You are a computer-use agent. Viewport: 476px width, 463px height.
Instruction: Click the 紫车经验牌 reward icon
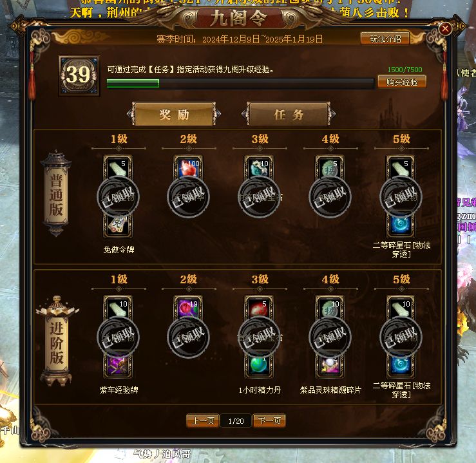coord(118,365)
